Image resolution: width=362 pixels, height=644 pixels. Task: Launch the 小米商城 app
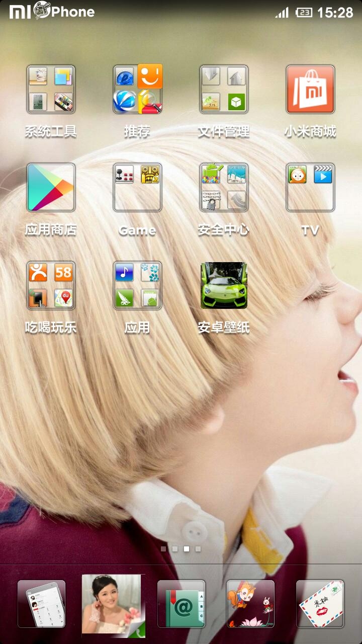tap(310, 89)
